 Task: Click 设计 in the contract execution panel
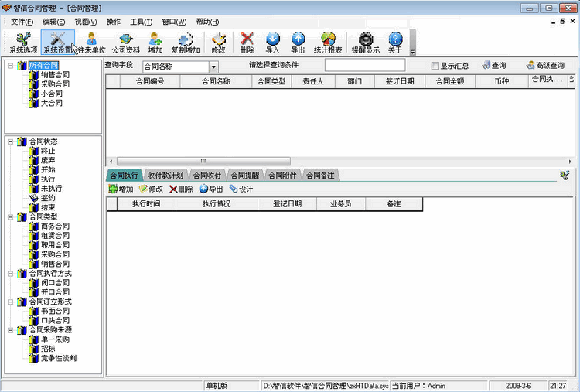241,189
